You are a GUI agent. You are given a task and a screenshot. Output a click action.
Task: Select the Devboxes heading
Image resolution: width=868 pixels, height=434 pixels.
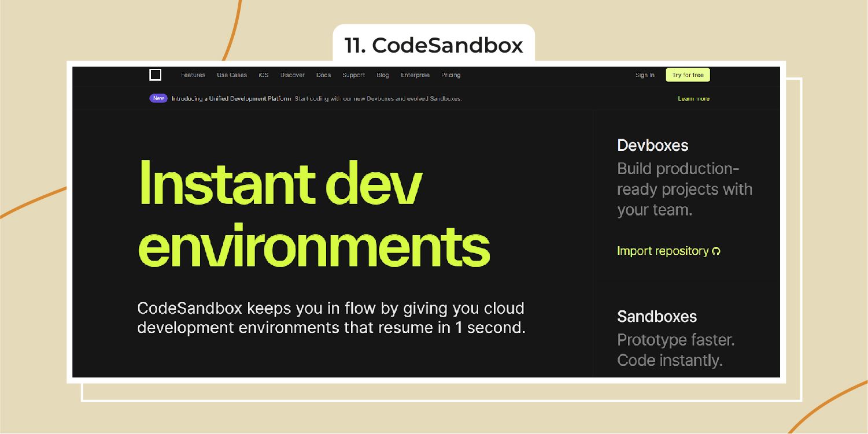point(653,145)
